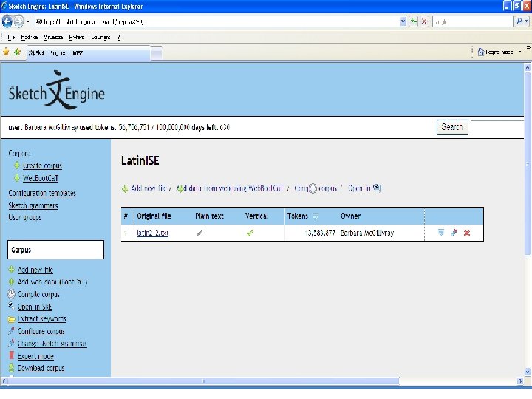Click Add new file link above the table
532x399 pixels.
(149, 188)
